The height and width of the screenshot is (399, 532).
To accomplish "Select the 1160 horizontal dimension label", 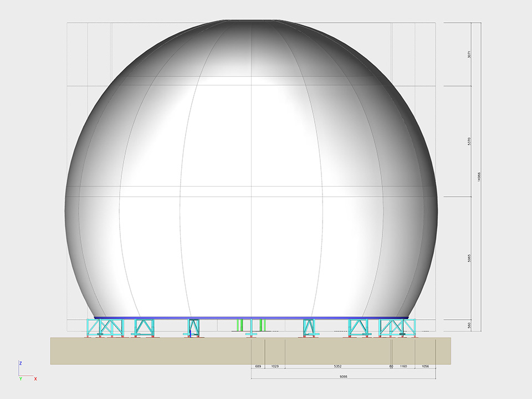I will 403,366.
